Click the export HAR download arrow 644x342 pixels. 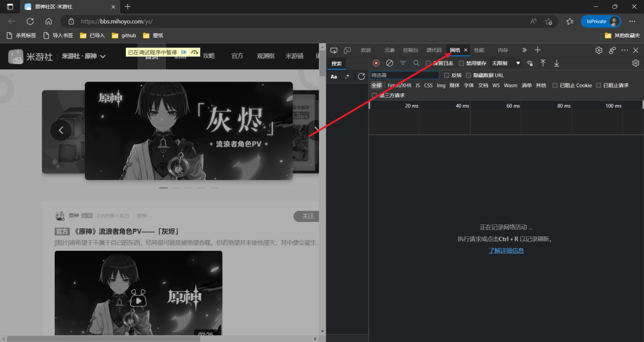click(557, 63)
